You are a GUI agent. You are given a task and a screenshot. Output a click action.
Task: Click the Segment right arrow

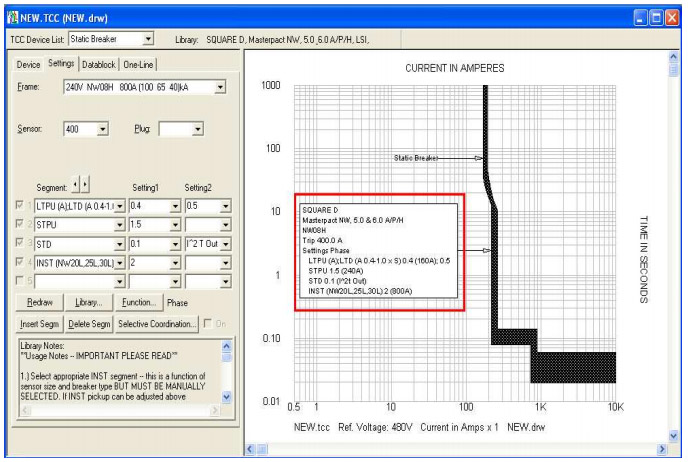click(85, 184)
